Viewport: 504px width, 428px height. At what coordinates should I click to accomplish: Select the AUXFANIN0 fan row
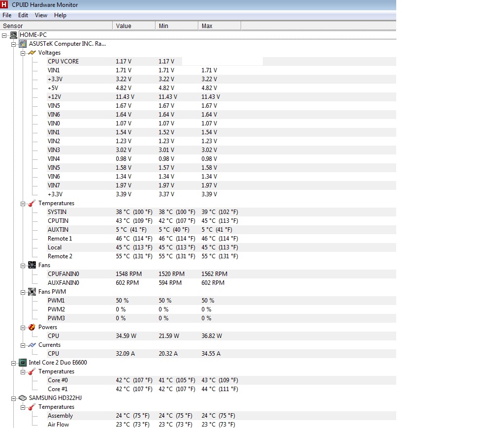pyautogui.click(x=221, y=283)
